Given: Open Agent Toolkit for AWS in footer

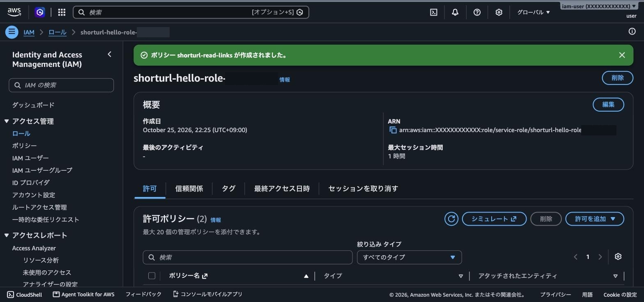Looking at the screenshot, I should point(84,295).
